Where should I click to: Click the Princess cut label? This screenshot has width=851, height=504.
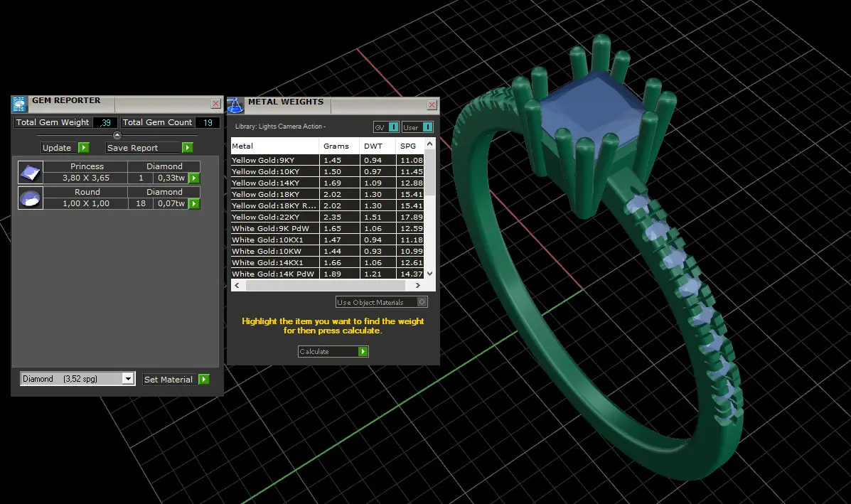click(87, 166)
